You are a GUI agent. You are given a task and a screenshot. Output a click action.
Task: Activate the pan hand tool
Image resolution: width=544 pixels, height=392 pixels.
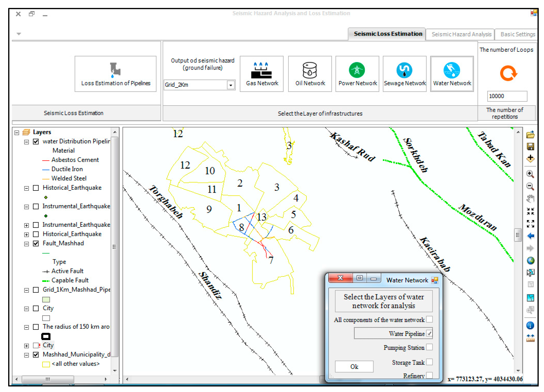[530, 199]
